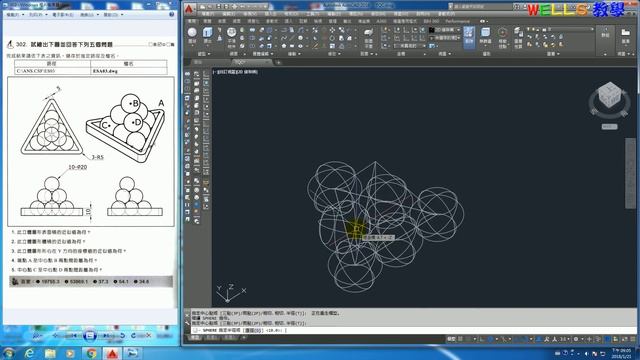
Task: Click the answer value 53869.1
Action: coord(78,281)
